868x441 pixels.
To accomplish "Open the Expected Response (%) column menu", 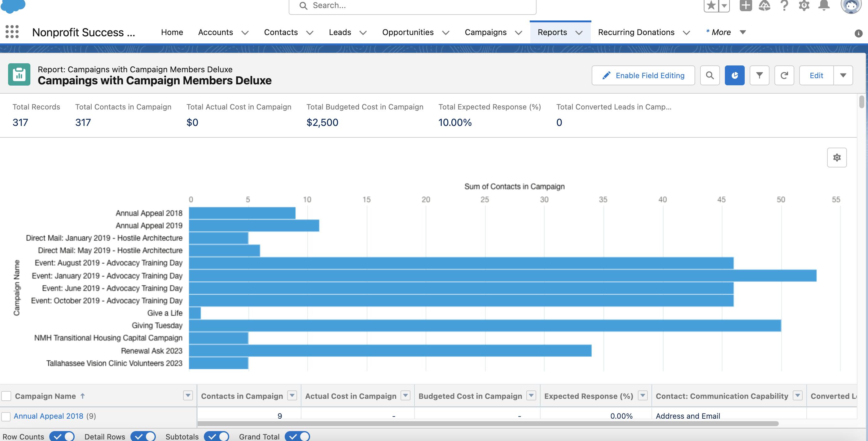I will pos(642,395).
